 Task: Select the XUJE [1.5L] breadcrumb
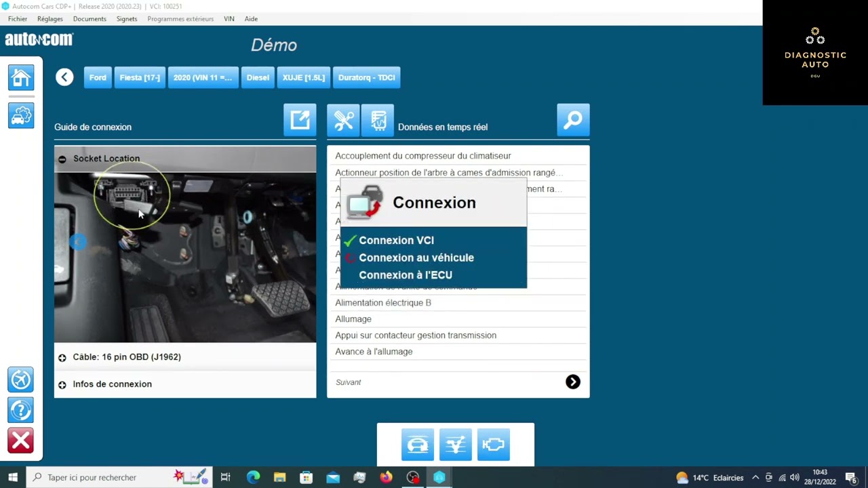304,77
